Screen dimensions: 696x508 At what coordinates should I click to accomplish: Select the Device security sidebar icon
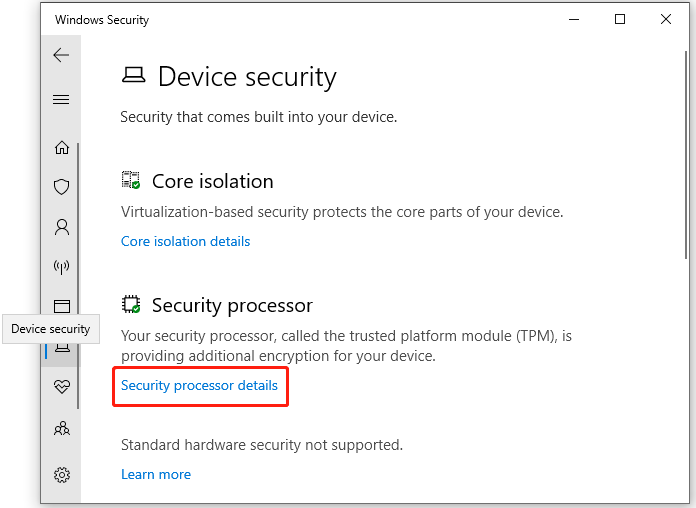pos(62,347)
